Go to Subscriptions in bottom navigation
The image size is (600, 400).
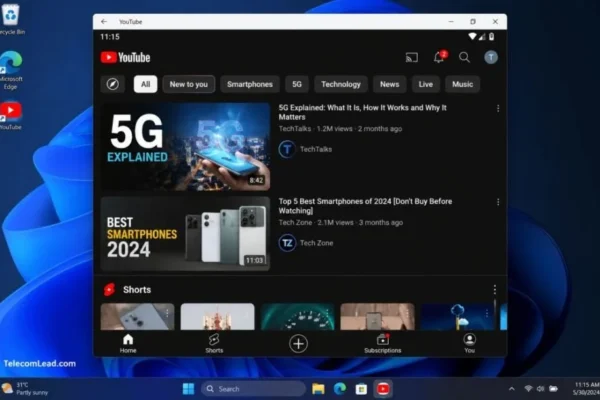(x=383, y=343)
